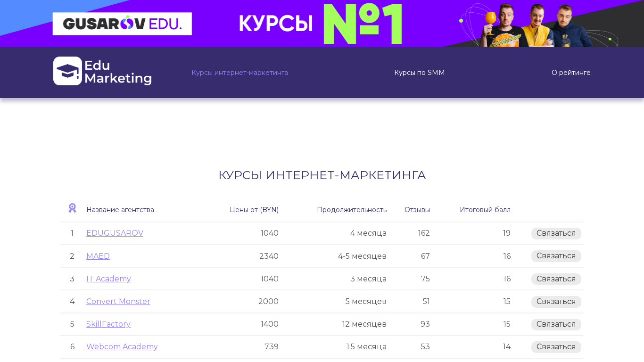Click the price 1400 for SkillFactory
The height and width of the screenshot is (362, 644).
[270, 324]
